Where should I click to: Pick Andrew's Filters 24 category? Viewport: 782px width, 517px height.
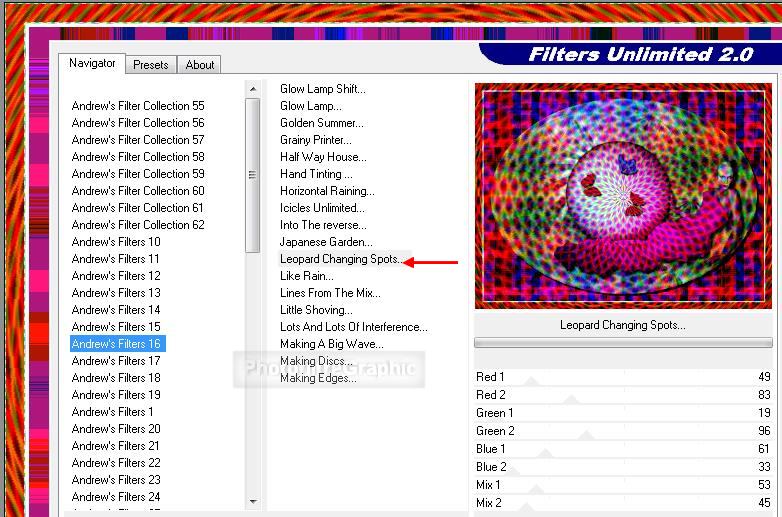pos(116,497)
